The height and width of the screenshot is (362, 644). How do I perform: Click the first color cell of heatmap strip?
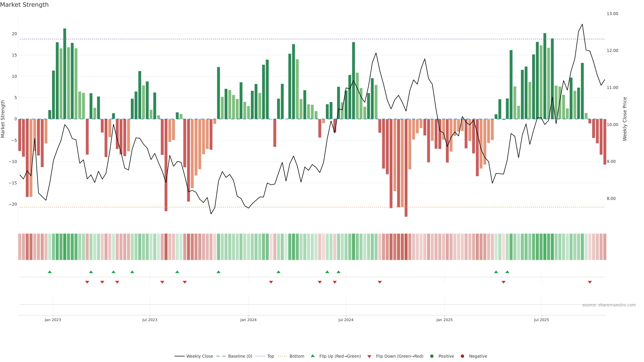pyautogui.click(x=20, y=247)
